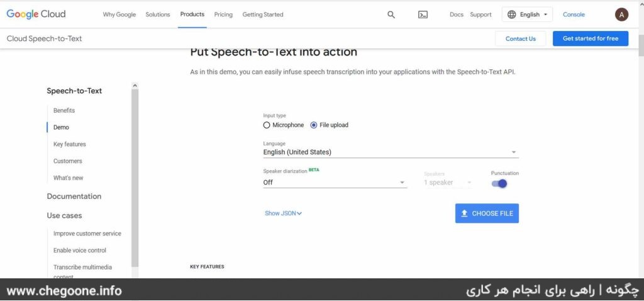Open the Docs link
644x301 pixels.
click(457, 14)
